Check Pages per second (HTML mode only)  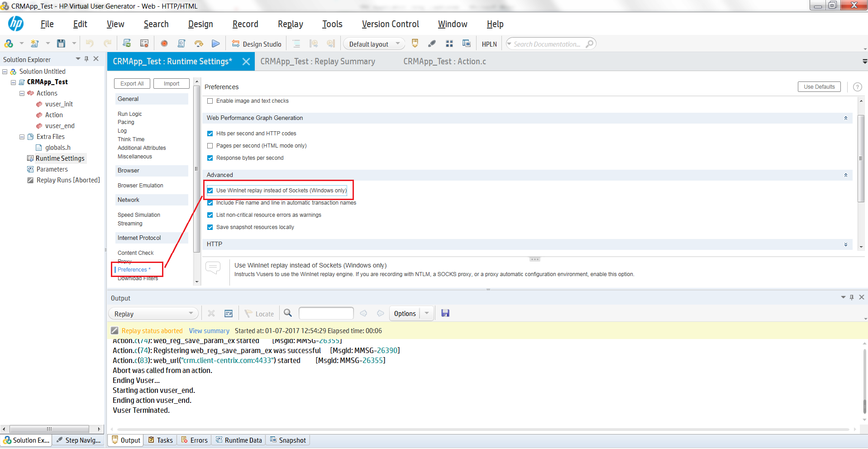pos(210,146)
